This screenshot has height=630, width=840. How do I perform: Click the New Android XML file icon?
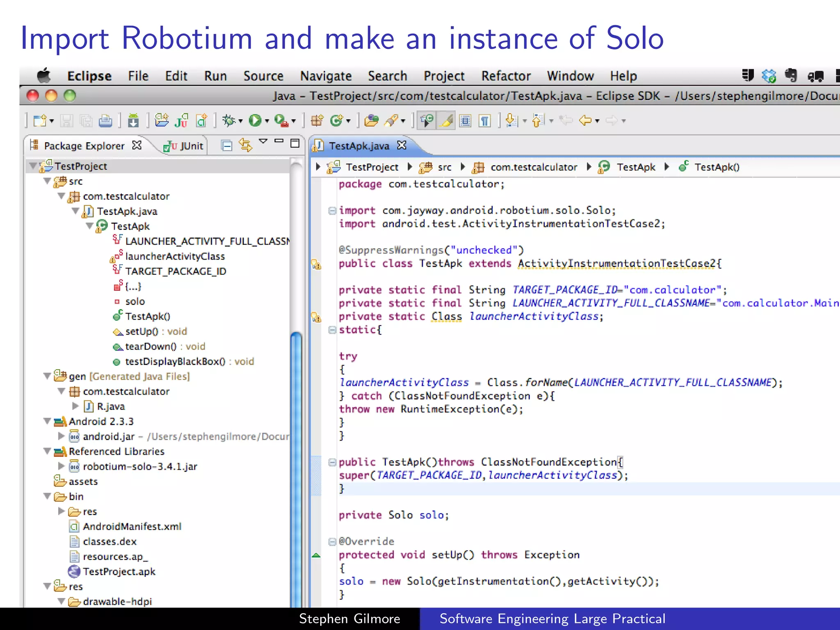(x=202, y=120)
